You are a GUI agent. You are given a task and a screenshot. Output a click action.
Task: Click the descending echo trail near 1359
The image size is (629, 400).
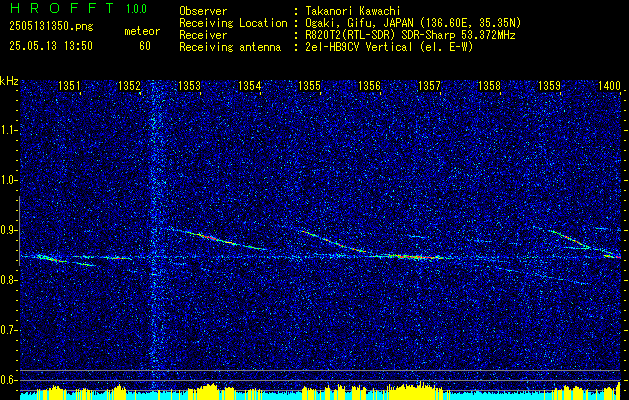click(570, 239)
